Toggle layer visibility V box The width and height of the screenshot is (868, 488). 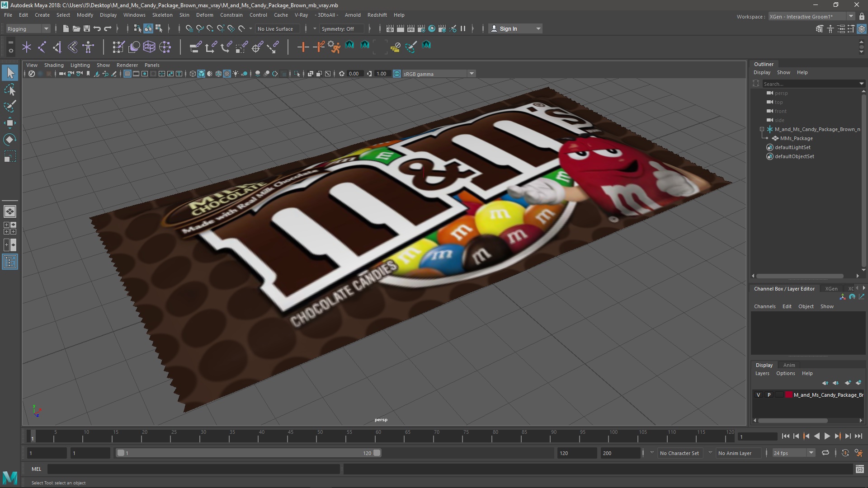pos(758,395)
